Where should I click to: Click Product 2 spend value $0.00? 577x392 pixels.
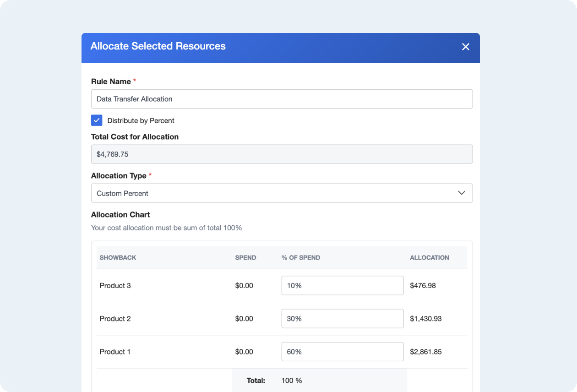(x=244, y=319)
